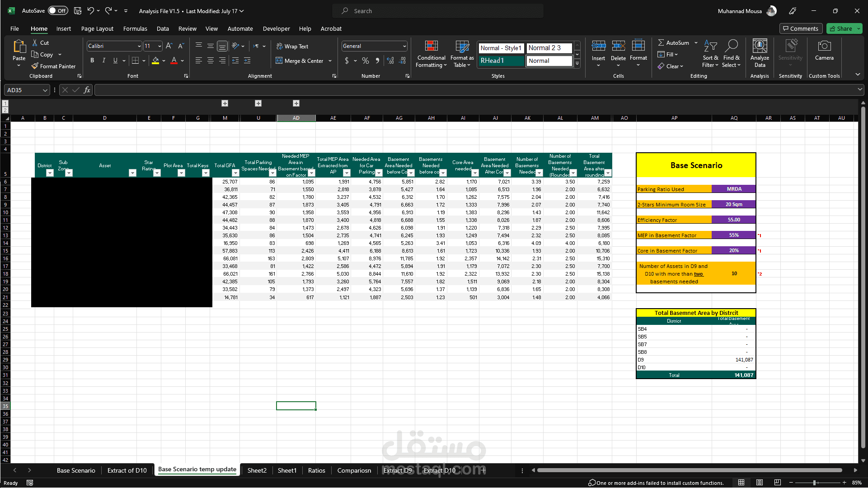The height and width of the screenshot is (488, 868).
Task: Click the Increase Indent icon
Action: (247, 61)
